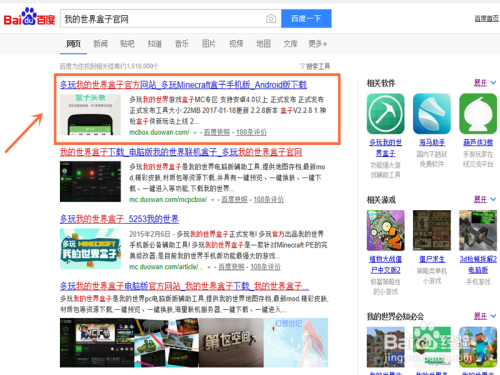This screenshot has width=500, height=375.
Task: Open the 植物大战僵尸中文版2 link
Action: click(386, 265)
